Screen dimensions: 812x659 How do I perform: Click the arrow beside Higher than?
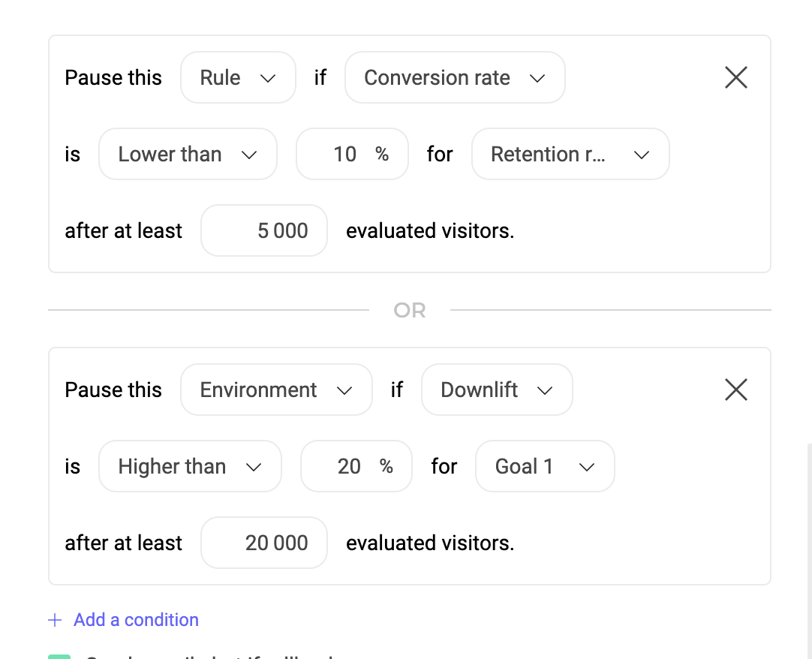coord(254,467)
